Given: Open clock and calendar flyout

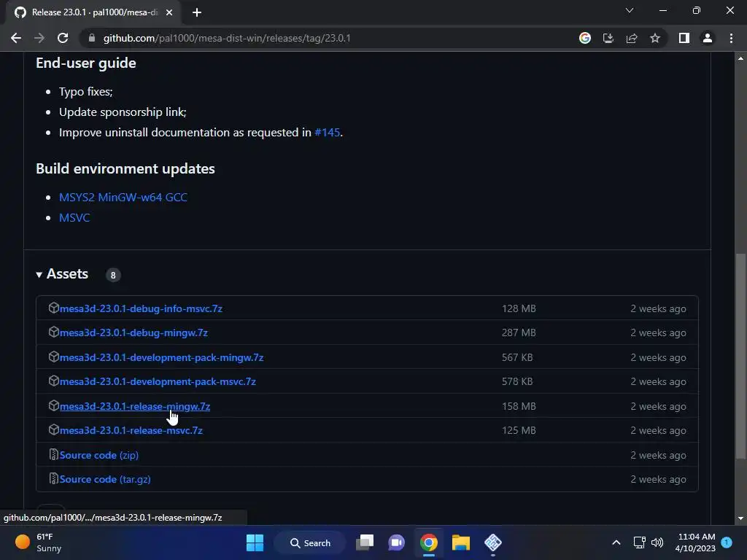Looking at the screenshot, I should (x=695, y=542).
